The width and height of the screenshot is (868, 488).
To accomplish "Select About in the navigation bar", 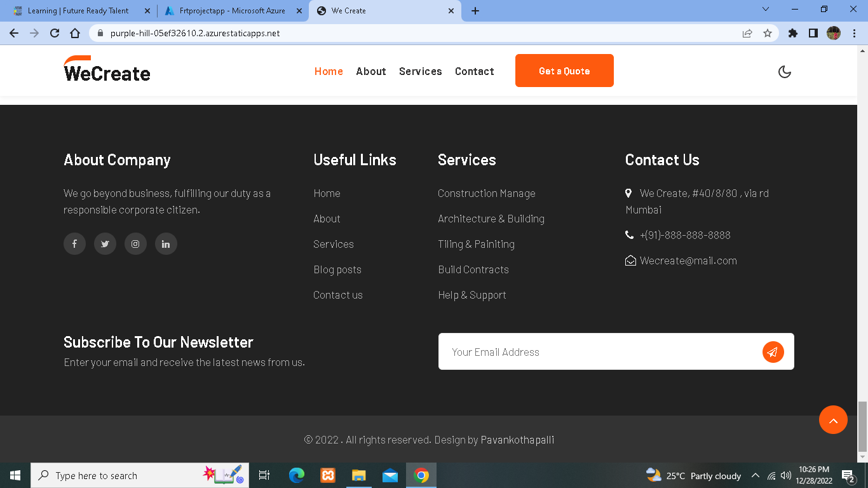I will tap(371, 71).
